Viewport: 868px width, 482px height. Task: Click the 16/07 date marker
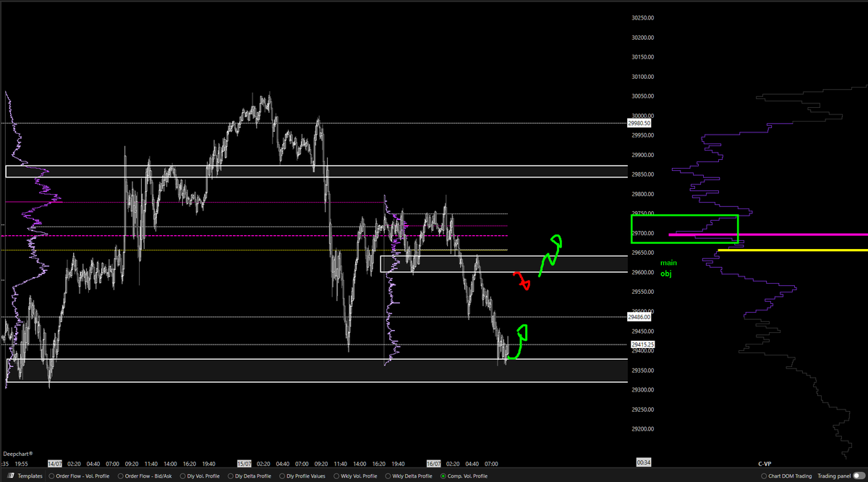pyautogui.click(x=435, y=463)
